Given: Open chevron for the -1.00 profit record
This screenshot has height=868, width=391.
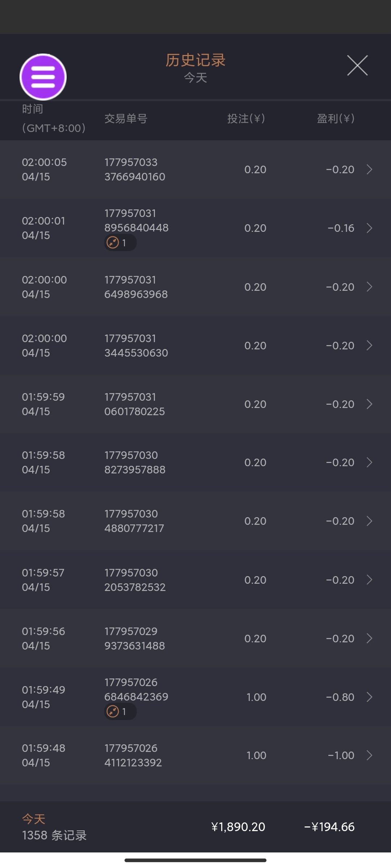Looking at the screenshot, I should click(x=369, y=755).
